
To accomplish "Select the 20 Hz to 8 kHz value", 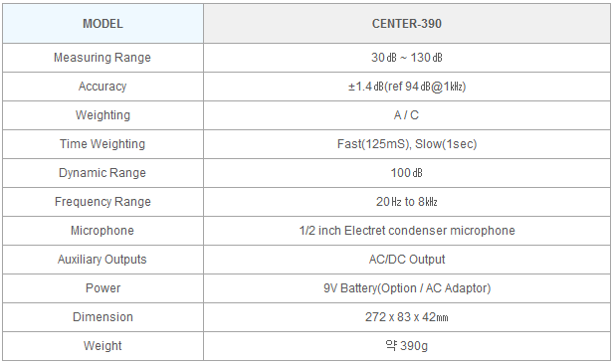I will coord(407,202).
